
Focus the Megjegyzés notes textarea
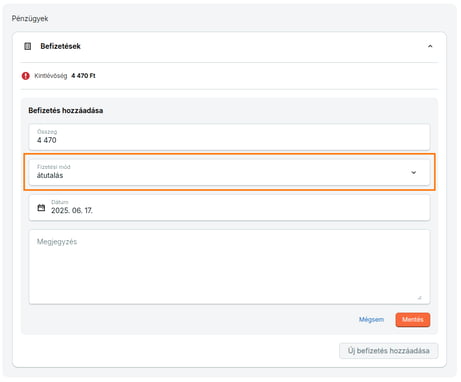pos(229,267)
